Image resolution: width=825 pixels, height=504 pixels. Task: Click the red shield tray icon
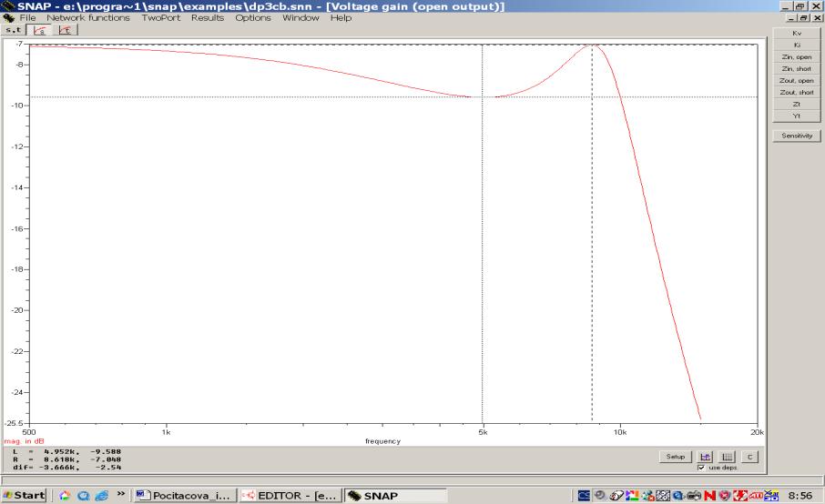coord(725,495)
